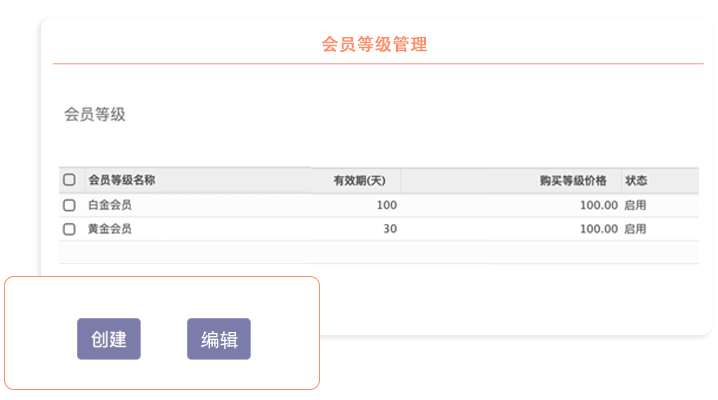Screen dimensions: 718x400
Task: Check the box for 黄金会员 row
Action: [x=69, y=229]
